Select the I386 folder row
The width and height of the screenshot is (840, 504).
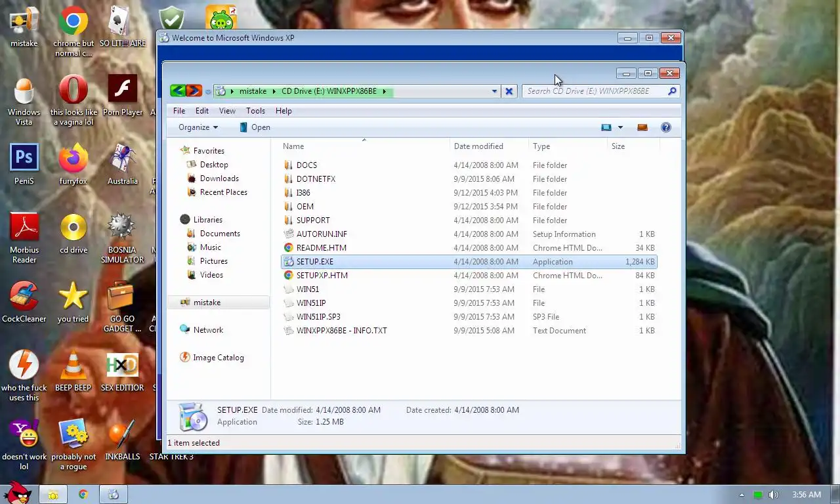(x=469, y=193)
